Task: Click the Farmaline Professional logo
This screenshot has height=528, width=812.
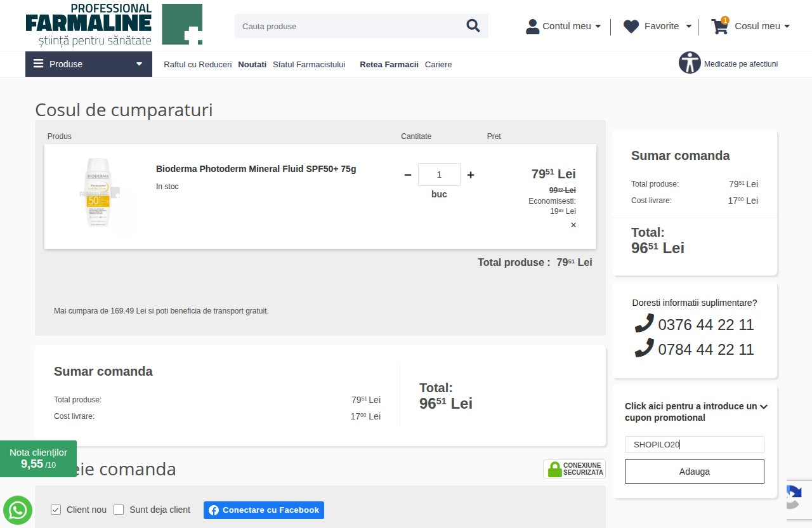Action: coord(89,25)
